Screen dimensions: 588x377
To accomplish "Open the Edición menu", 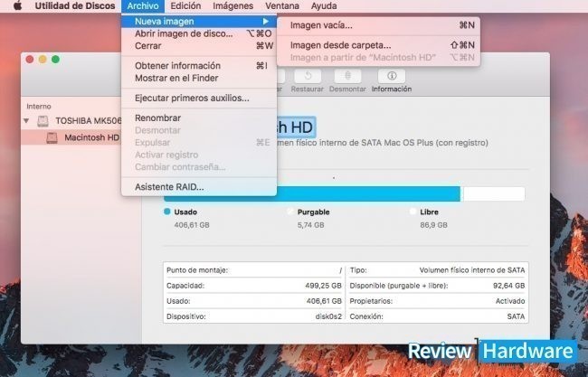I will 185,5.
